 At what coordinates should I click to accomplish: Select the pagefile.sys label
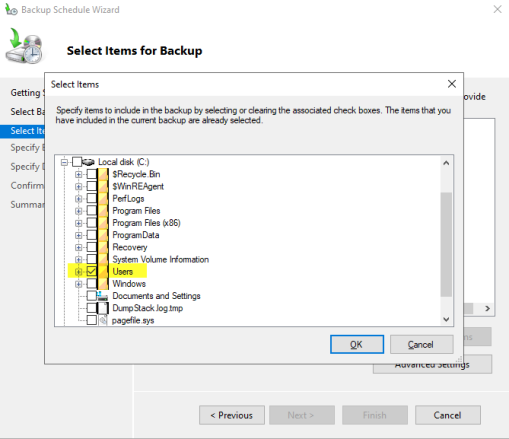pos(133,320)
